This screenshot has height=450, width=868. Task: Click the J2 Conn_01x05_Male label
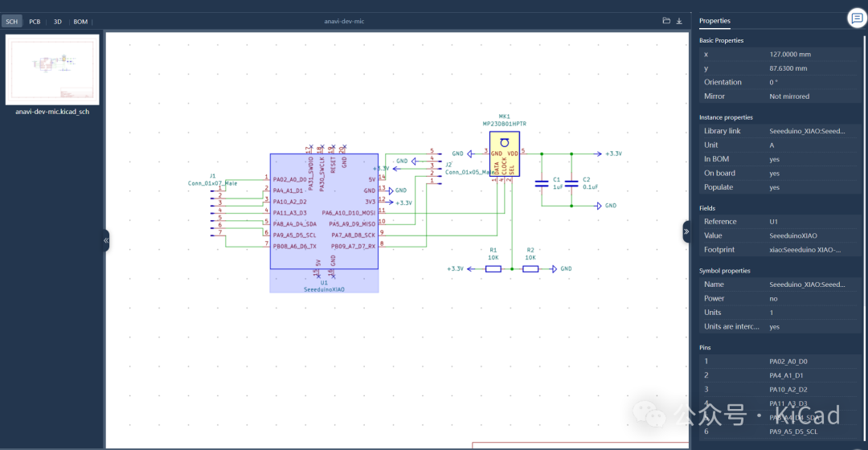(x=469, y=168)
